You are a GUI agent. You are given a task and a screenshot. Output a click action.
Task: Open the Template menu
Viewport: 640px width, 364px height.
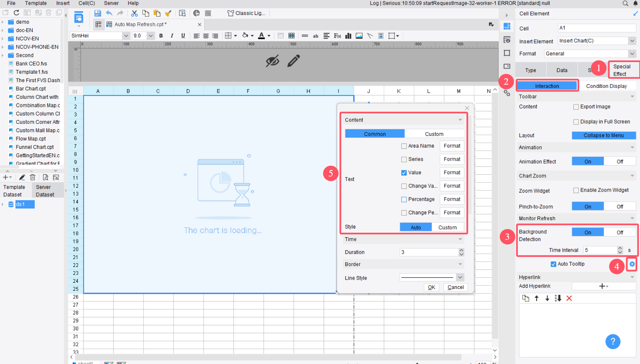[36, 3]
